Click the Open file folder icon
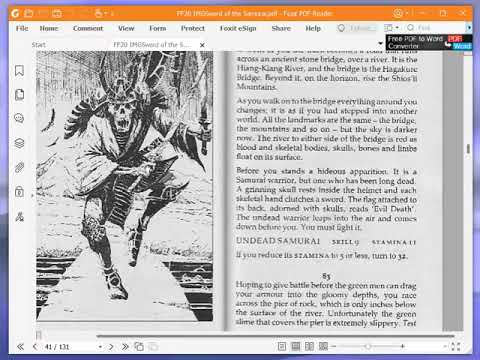Image resolution: width=480 pixels, height=360 pixels. 29,13
